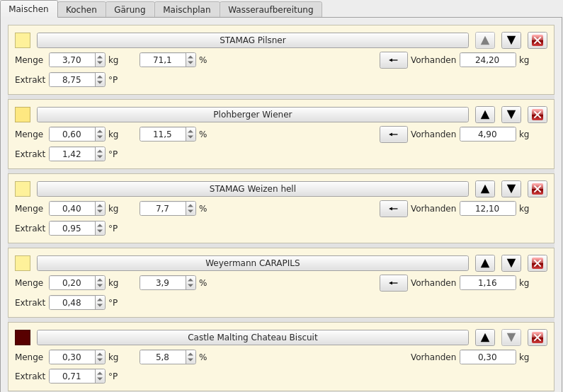The image size is (563, 392).
Task: Open the Wasseraufbereitung tab
Action: click(271, 9)
